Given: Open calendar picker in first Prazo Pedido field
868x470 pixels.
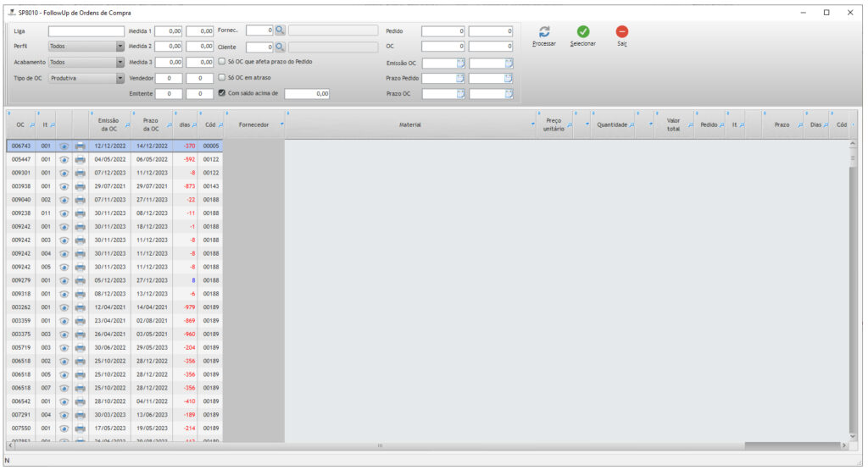Looking at the screenshot, I should (x=460, y=78).
